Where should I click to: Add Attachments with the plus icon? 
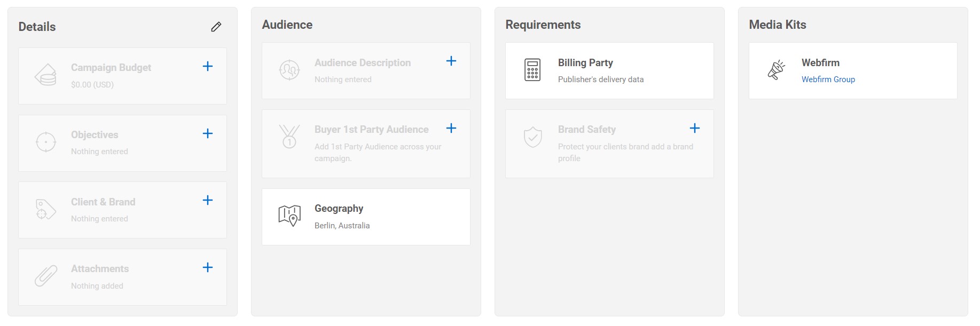pyautogui.click(x=208, y=267)
